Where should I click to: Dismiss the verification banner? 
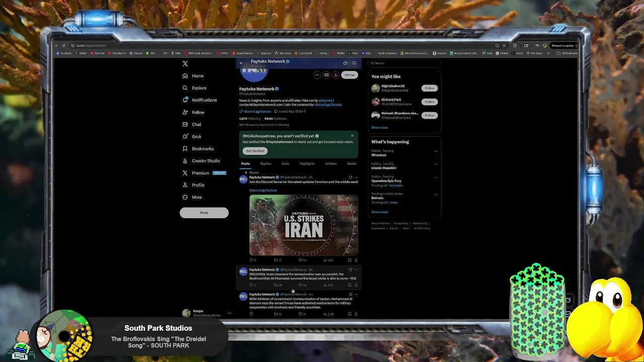[352, 136]
